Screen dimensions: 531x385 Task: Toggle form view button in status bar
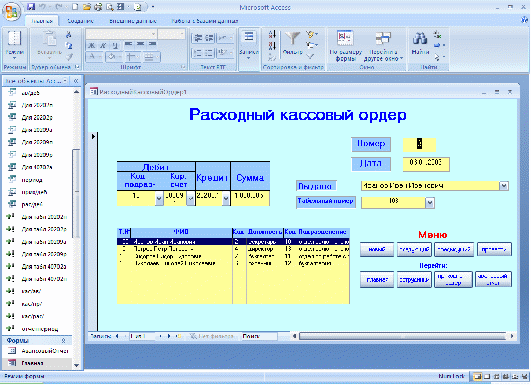[477, 376]
